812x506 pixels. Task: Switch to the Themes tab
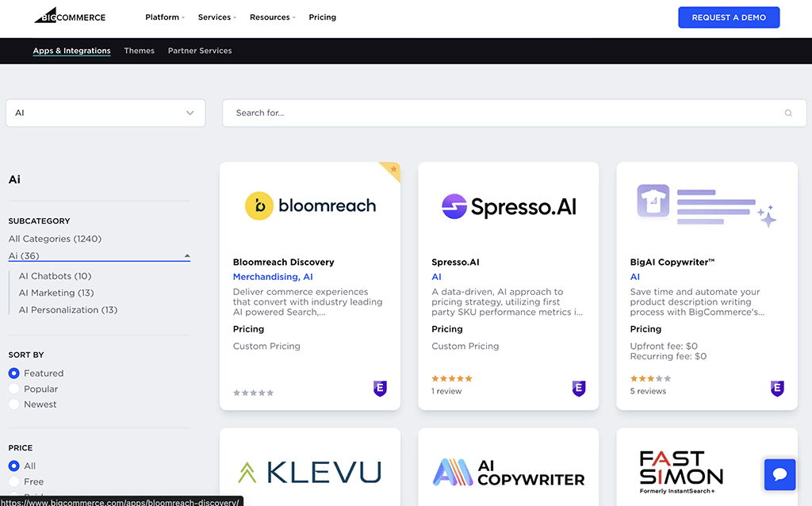(140, 51)
